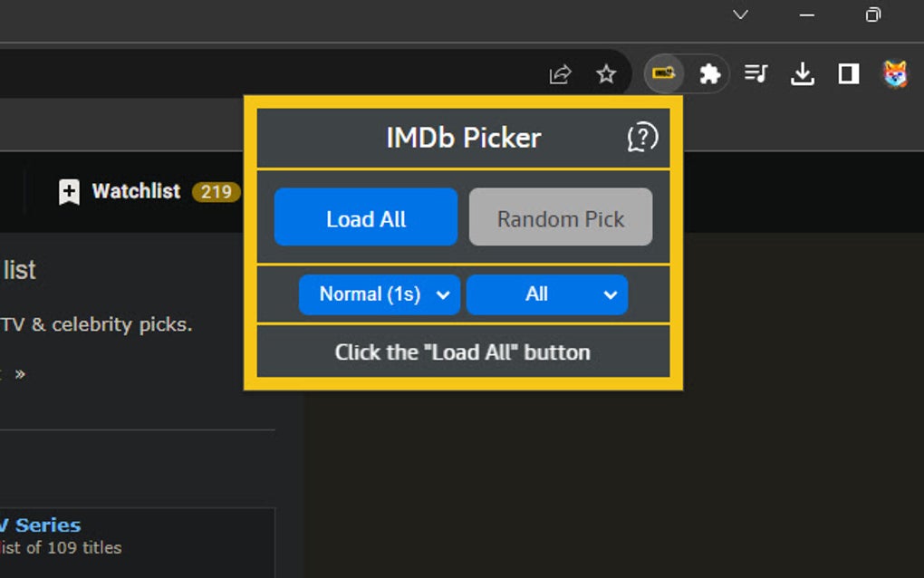Click the Watchlist label

click(135, 191)
